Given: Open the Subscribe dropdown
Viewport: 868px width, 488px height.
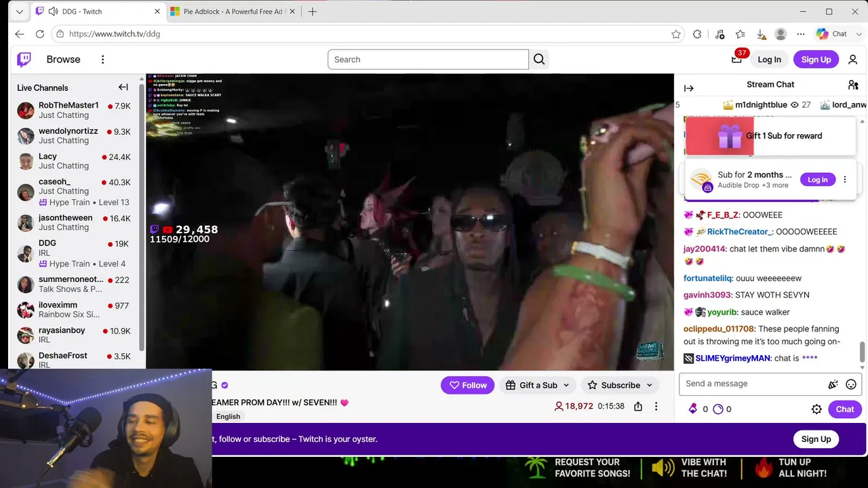Looking at the screenshot, I should pos(620,385).
